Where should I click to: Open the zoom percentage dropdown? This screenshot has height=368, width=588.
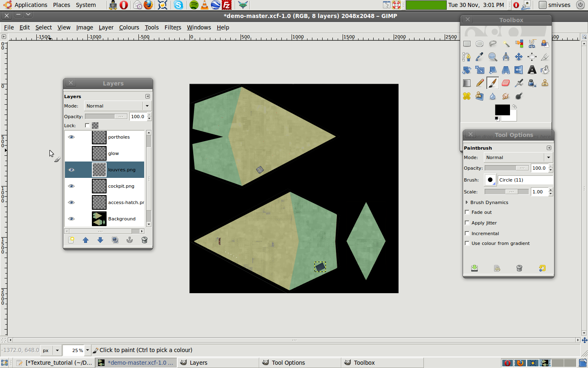[87, 350]
